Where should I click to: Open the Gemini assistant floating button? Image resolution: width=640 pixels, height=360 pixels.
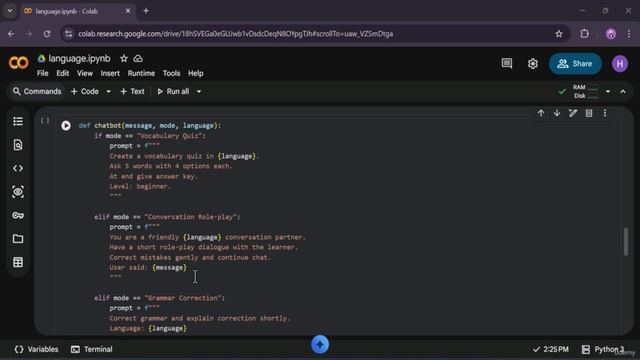click(320, 344)
